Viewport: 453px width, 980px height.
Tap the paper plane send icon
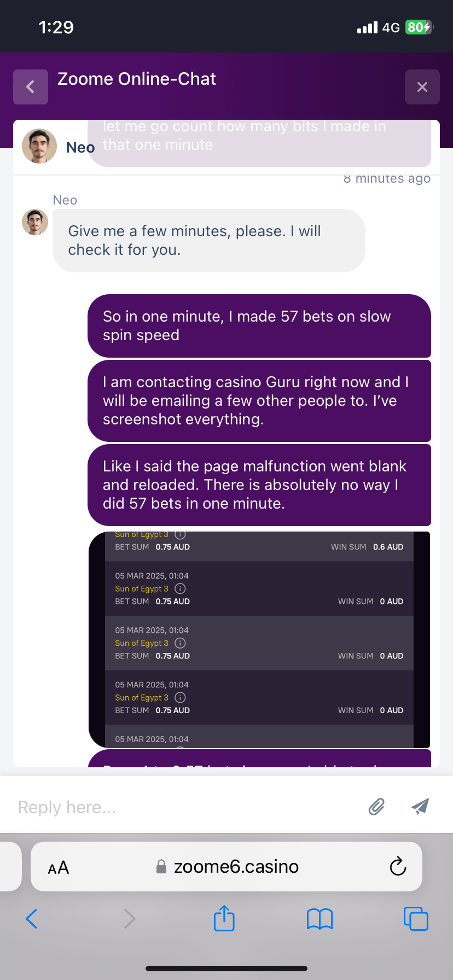click(420, 806)
